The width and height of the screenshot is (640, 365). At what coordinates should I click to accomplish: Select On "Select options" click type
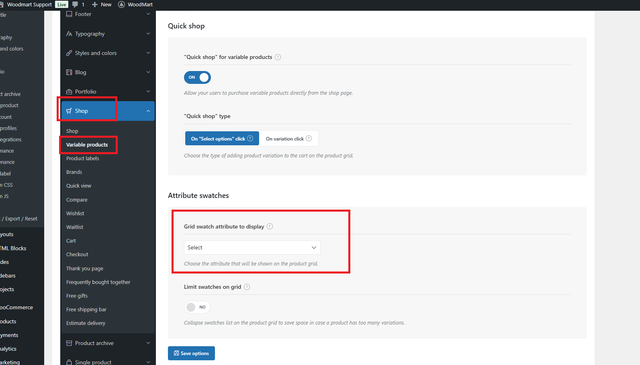tap(222, 138)
